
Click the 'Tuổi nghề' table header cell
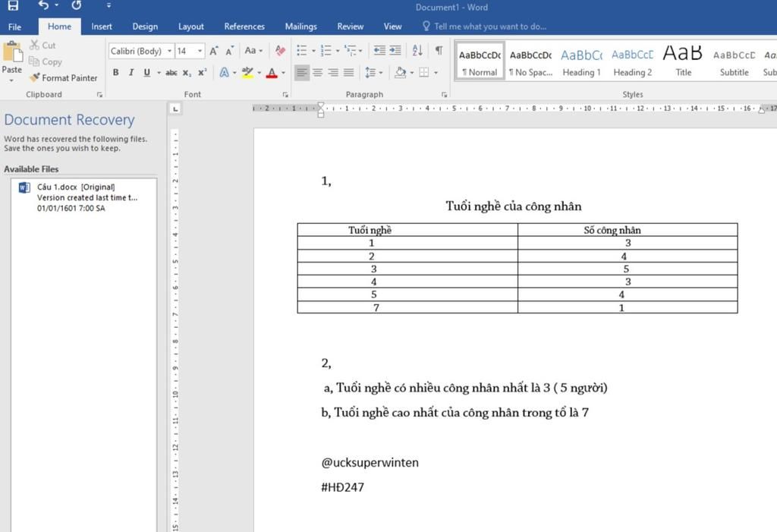[x=407, y=229]
